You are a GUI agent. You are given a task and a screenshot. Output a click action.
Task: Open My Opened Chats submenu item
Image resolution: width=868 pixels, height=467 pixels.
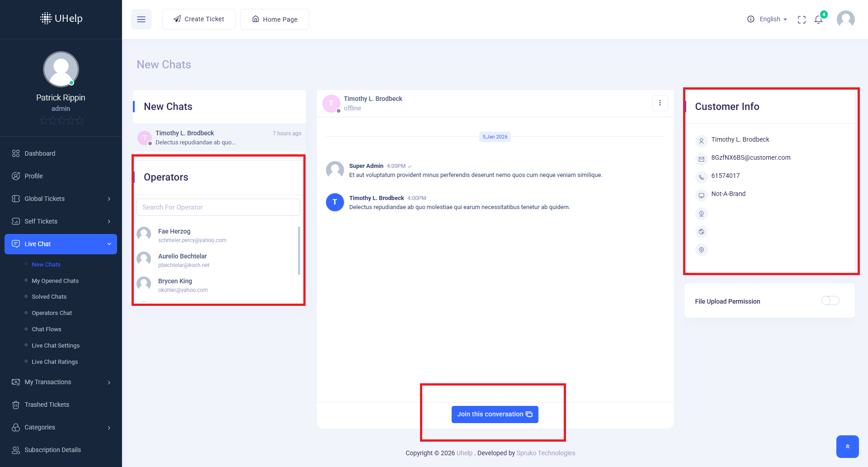coord(55,281)
